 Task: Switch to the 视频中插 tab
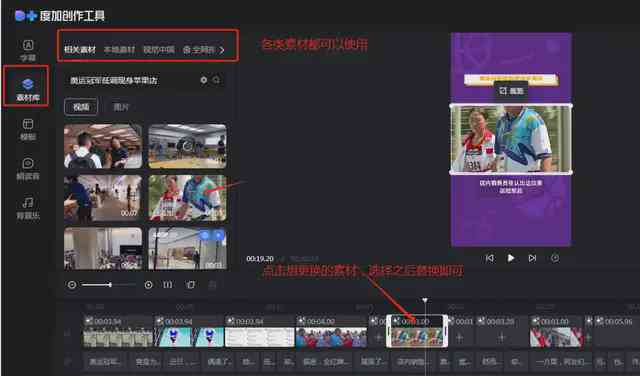tap(159, 50)
